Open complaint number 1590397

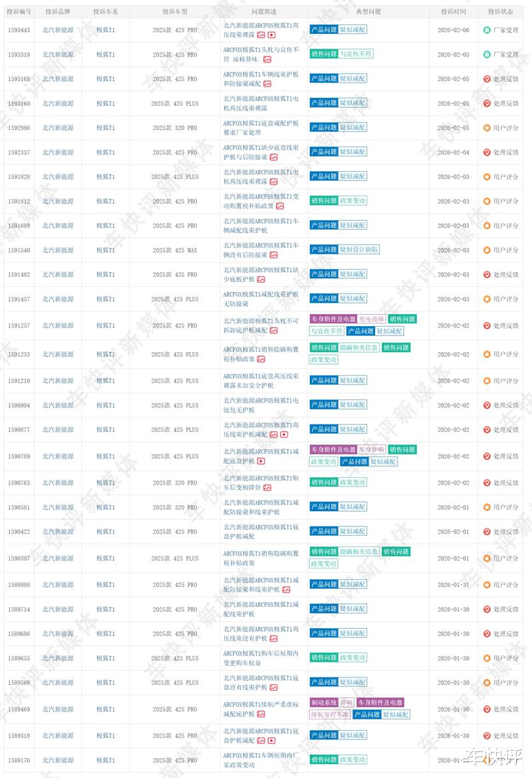point(19,558)
